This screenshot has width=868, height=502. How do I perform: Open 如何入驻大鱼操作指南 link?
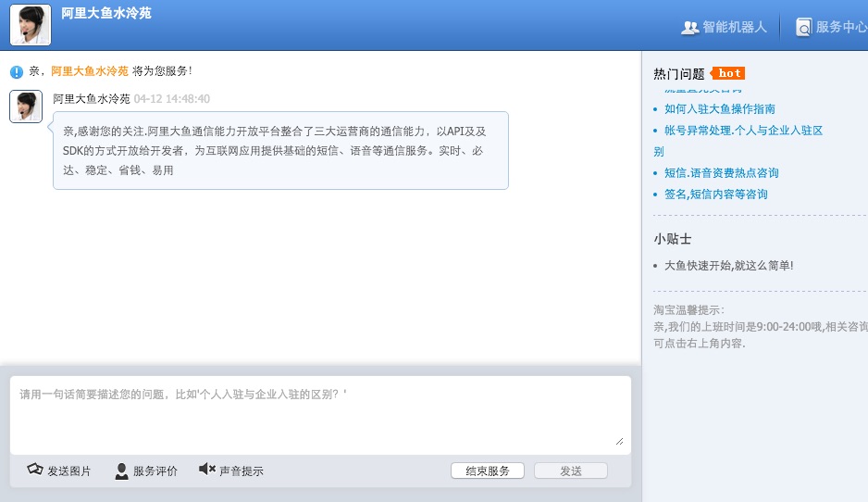pos(720,109)
